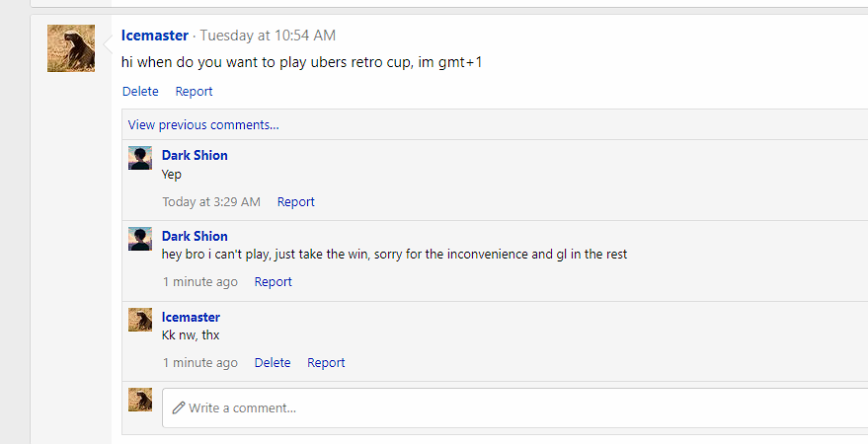868x444 pixels.
Task: Focus the Write a comment field
Action: click(x=514, y=407)
